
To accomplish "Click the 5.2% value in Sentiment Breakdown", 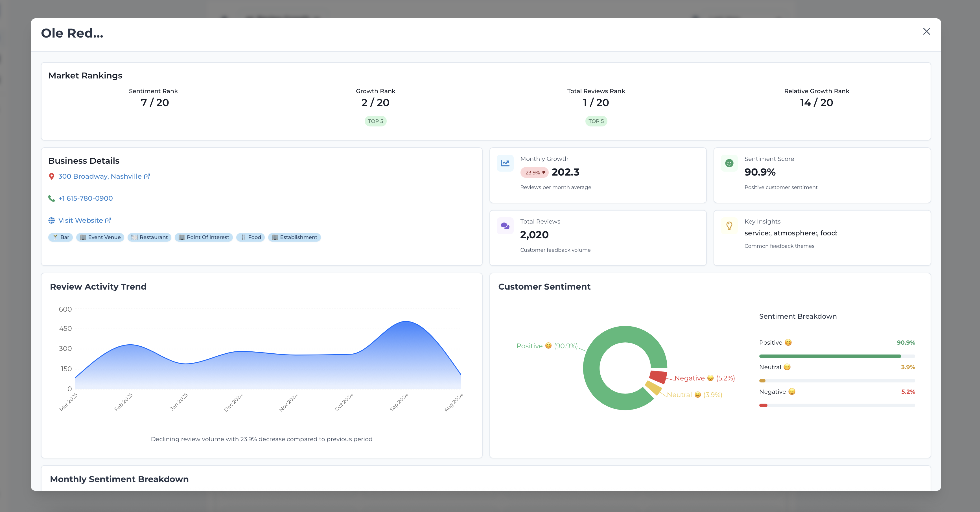I will coord(908,392).
